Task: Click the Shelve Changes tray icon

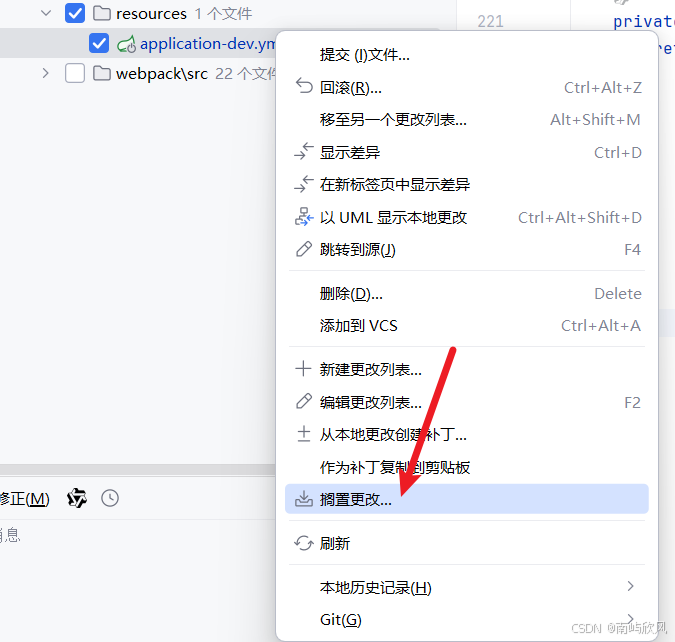Action: (304, 499)
